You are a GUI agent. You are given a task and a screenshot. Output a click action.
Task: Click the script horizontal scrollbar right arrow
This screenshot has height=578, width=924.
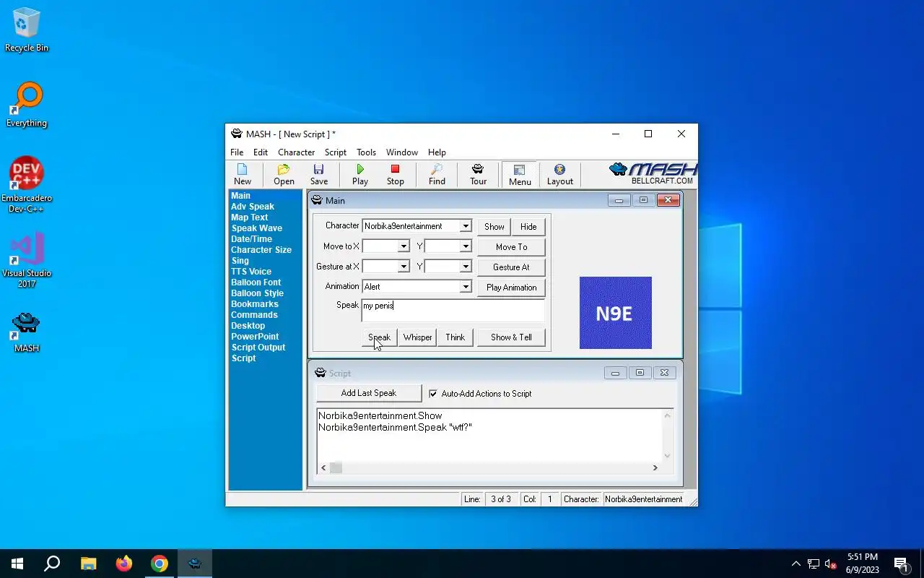pyautogui.click(x=655, y=468)
